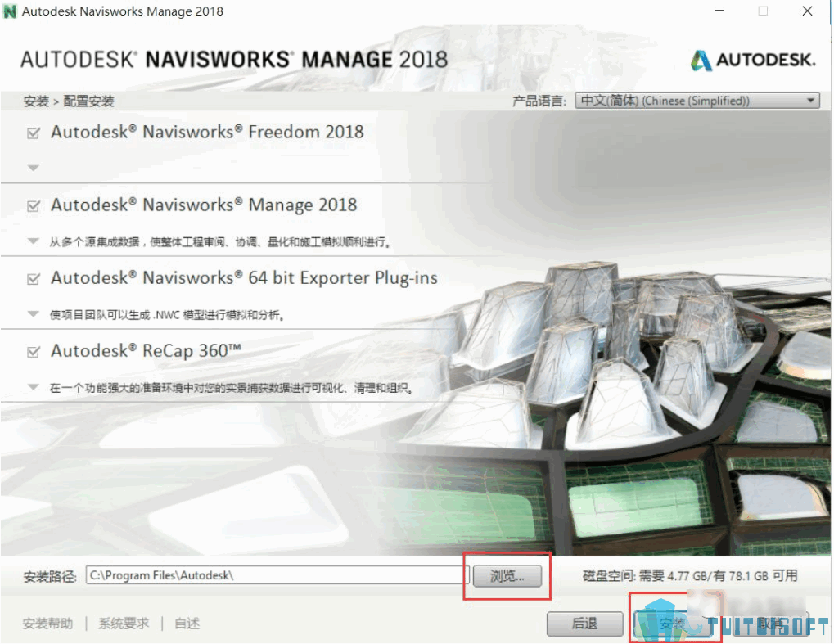Expand Navisworks Freedom 2018 settings arrow
834x644 pixels.
[x=33, y=168]
